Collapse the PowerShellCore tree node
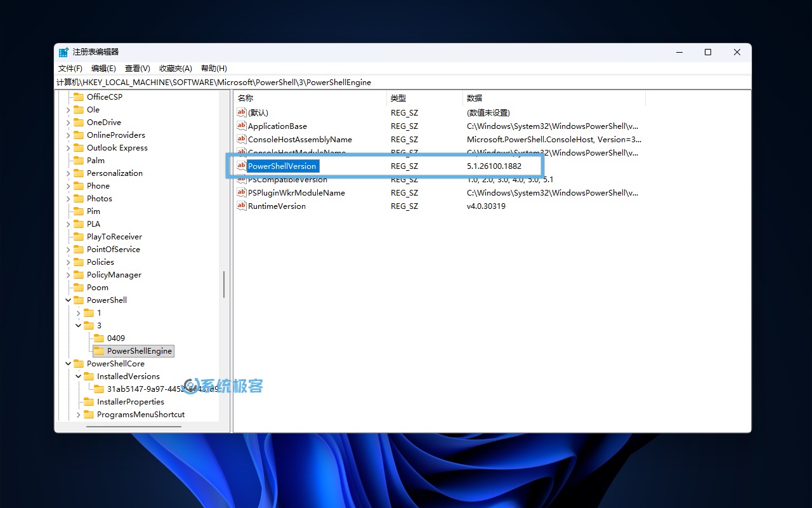This screenshot has width=812, height=508. pyautogui.click(x=68, y=364)
